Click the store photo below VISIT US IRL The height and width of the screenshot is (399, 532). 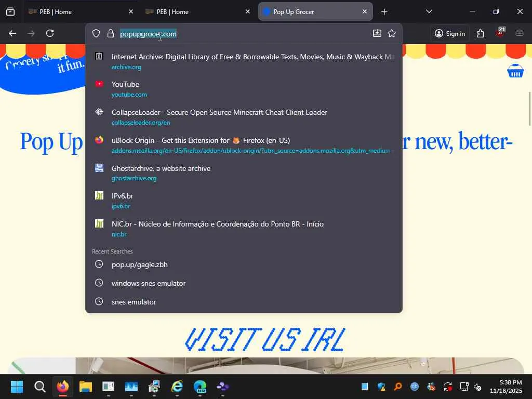[x=265, y=366]
